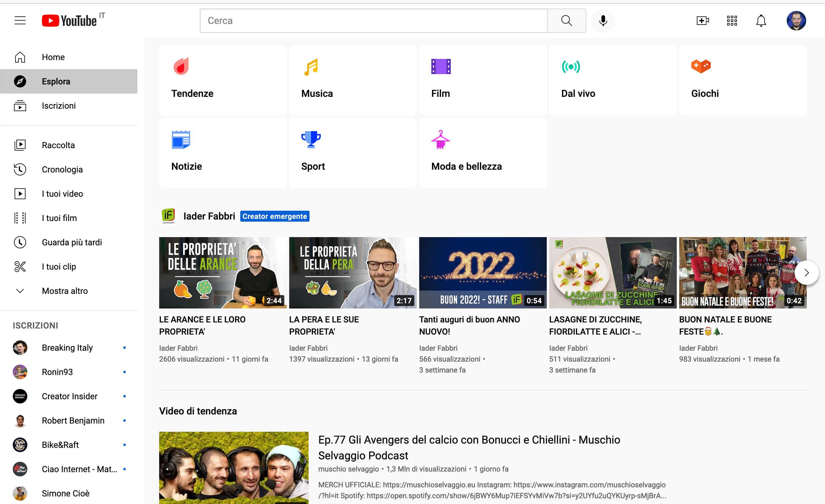Open the account avatar menu
The image size is (825, 504).
point(796,20)
